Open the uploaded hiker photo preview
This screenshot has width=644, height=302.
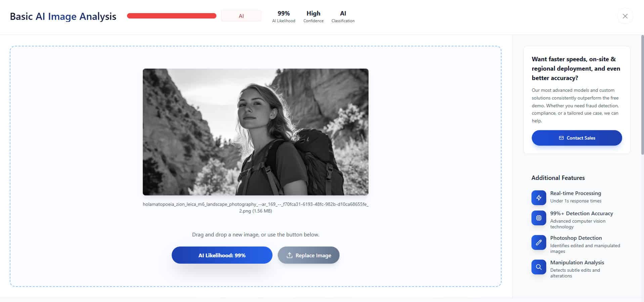[x=255, y=132]
